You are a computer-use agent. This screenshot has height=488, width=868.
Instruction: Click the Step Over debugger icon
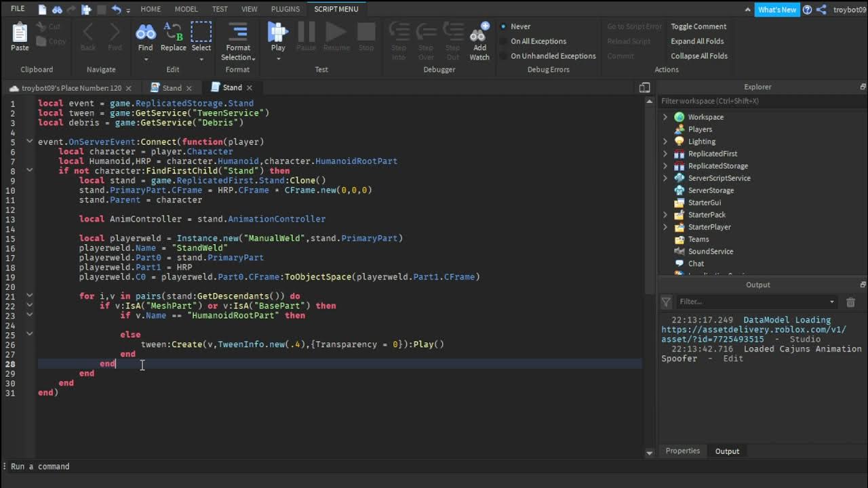426,32
